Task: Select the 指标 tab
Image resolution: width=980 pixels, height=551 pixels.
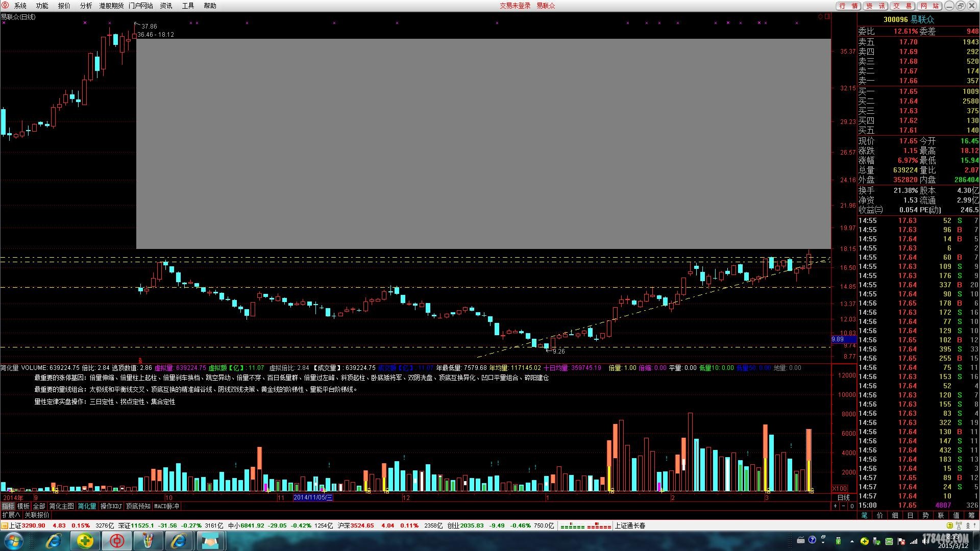Action: 8,506
